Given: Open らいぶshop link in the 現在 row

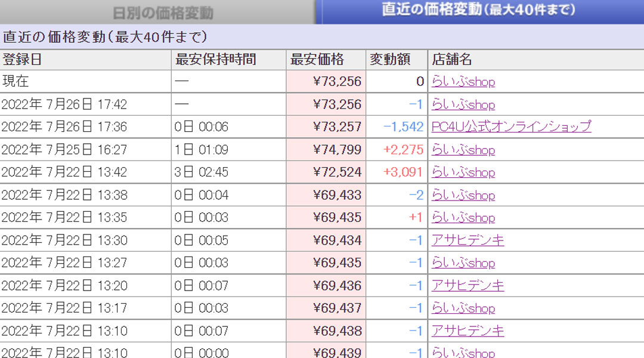Looking at the screenshot, I should point(463,82).
